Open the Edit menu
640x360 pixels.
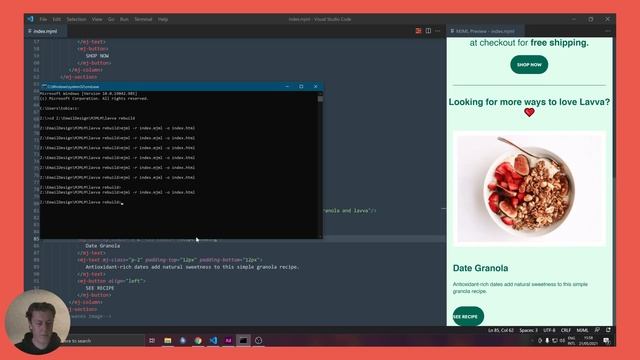click(x=57, y=19)
